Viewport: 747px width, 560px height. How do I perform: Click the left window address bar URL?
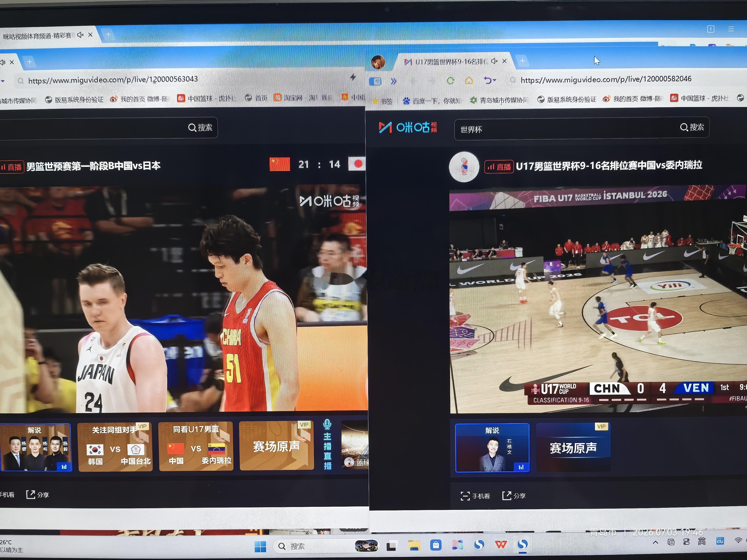(113, 80)
